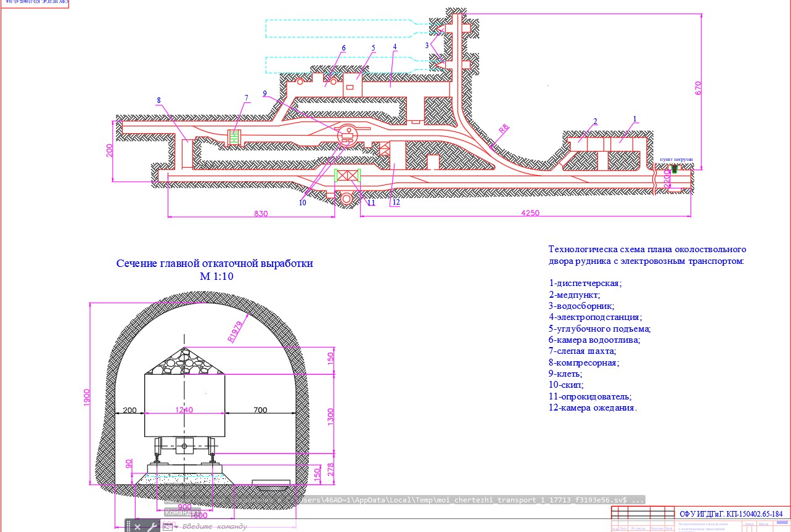Select the scale label 'М 1:10'
Viewport: 791px width, 532px height.
(216, 277)
